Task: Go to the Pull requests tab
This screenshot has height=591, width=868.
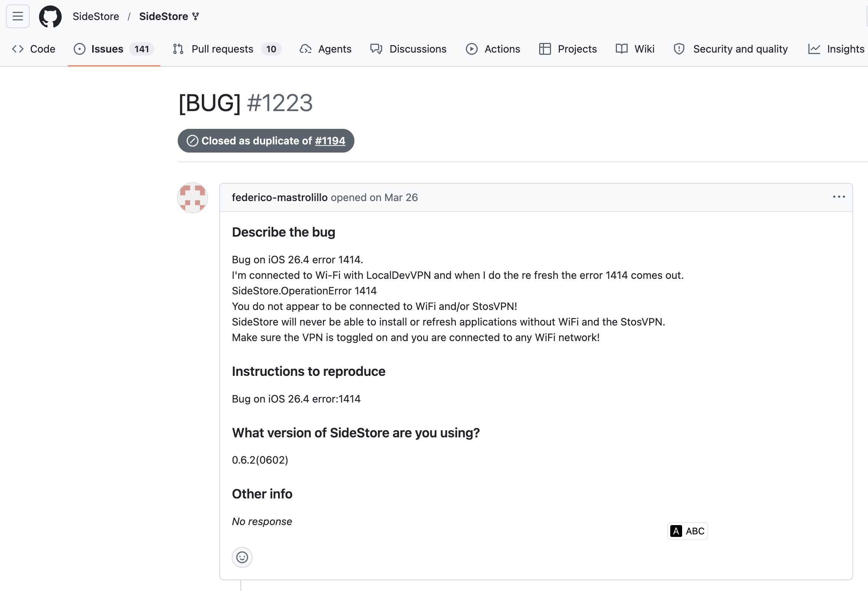Action: coord(227,49)
